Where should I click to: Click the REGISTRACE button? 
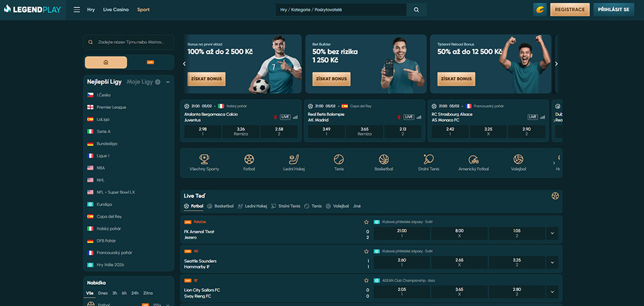pyautogui.click(x=570, y=10)
